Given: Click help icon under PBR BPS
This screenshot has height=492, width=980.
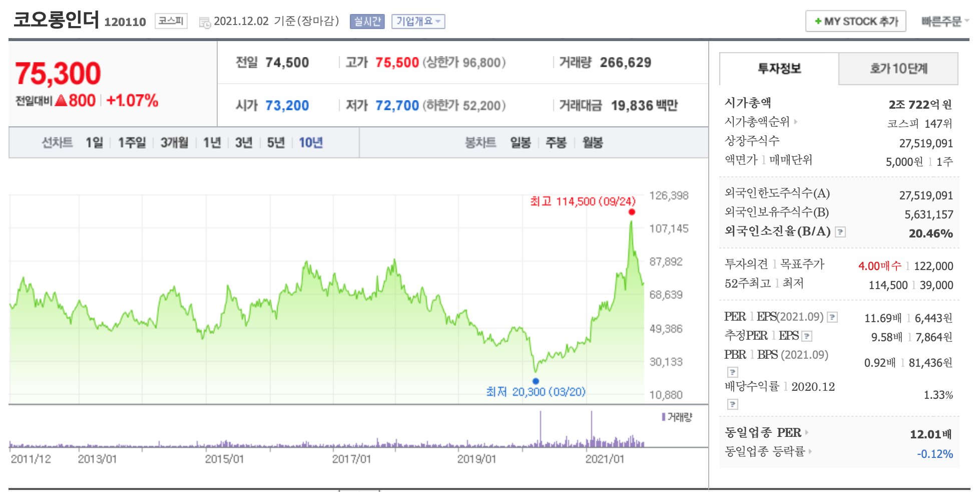Looking at the screenshot, I should [732, 372].
